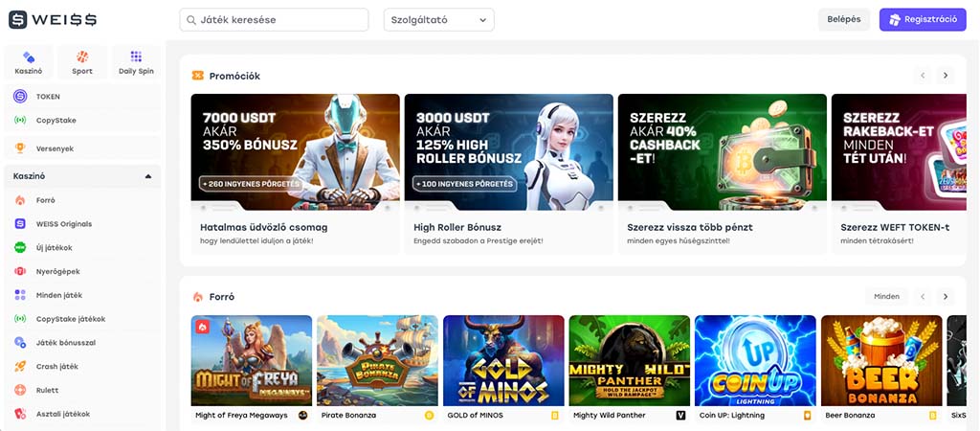Go to next Forró games page
Image resolution: width=980 pixels, height=431 pixels.
(945, 297)
